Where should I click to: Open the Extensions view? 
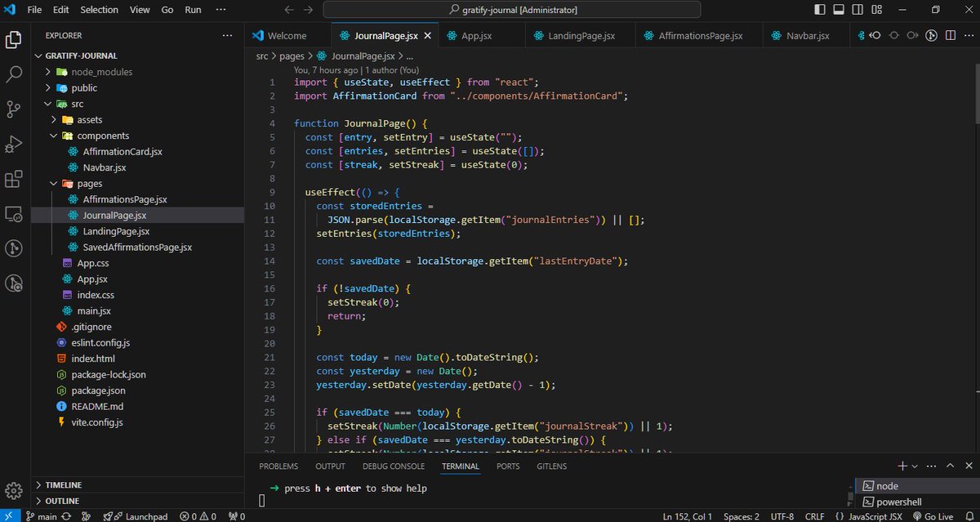[14, 180]
